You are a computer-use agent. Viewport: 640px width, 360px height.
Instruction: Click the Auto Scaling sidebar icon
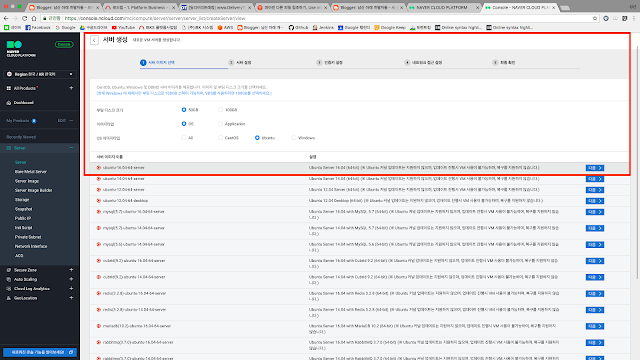[x=9, y=280]
